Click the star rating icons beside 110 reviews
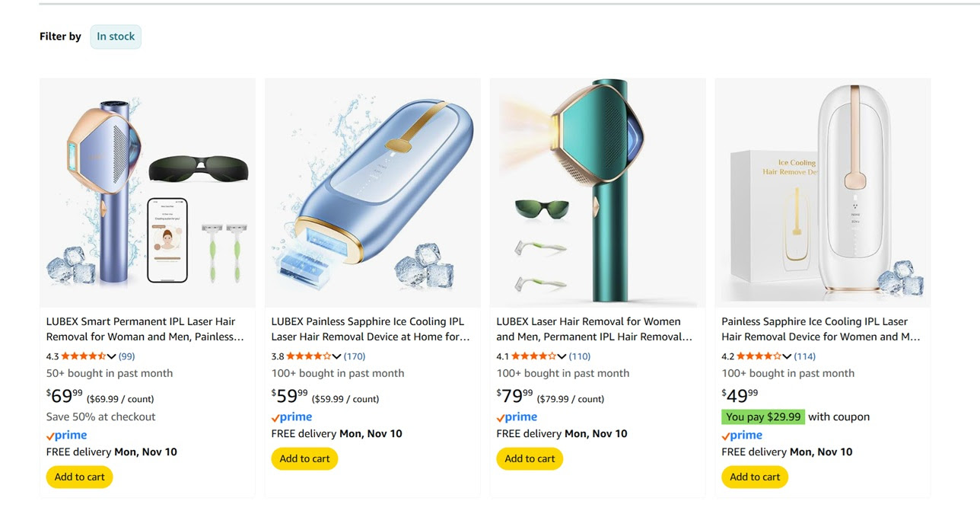 pyautogui.click(x=533, y=356)
